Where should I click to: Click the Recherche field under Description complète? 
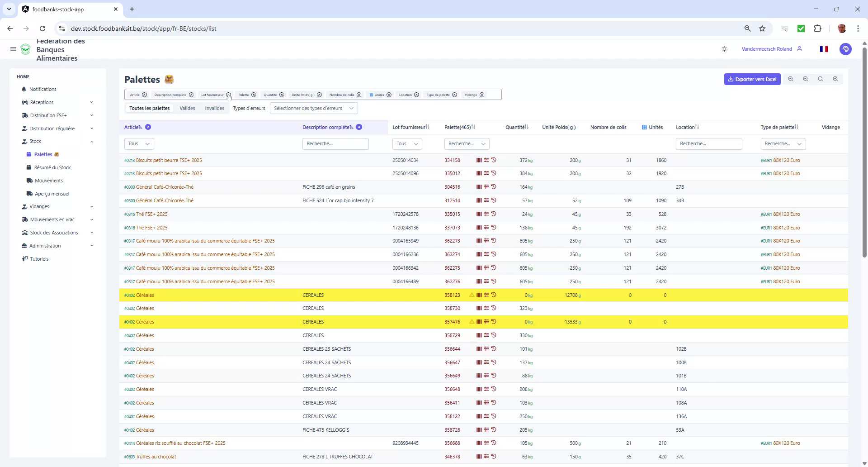pyautogui.click(x=335, y=143)
